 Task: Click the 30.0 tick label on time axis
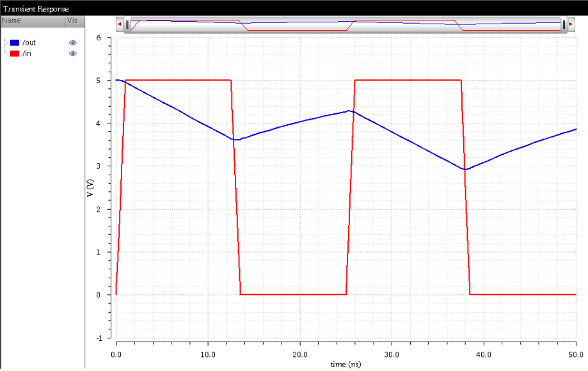pos(392,354)
